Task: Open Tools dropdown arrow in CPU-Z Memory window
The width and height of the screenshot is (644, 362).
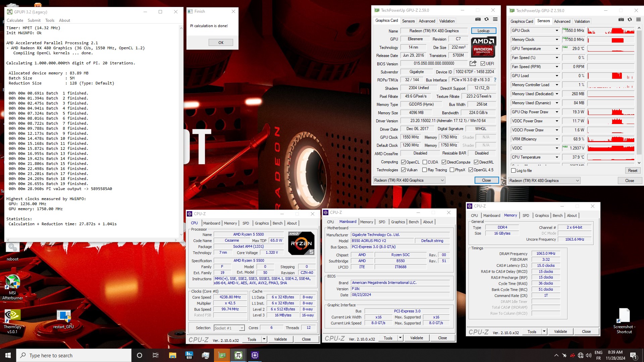Action: click(x=544, y=332)
